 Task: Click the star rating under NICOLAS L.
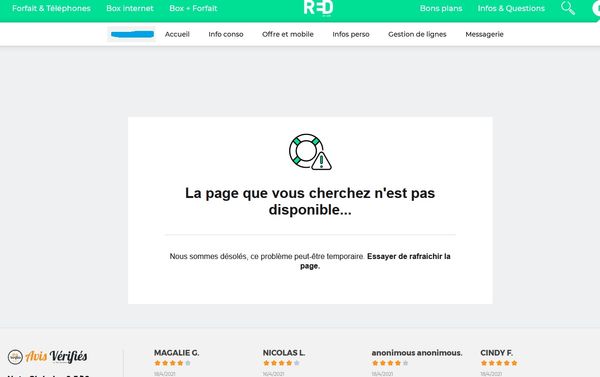click(281, 363)
